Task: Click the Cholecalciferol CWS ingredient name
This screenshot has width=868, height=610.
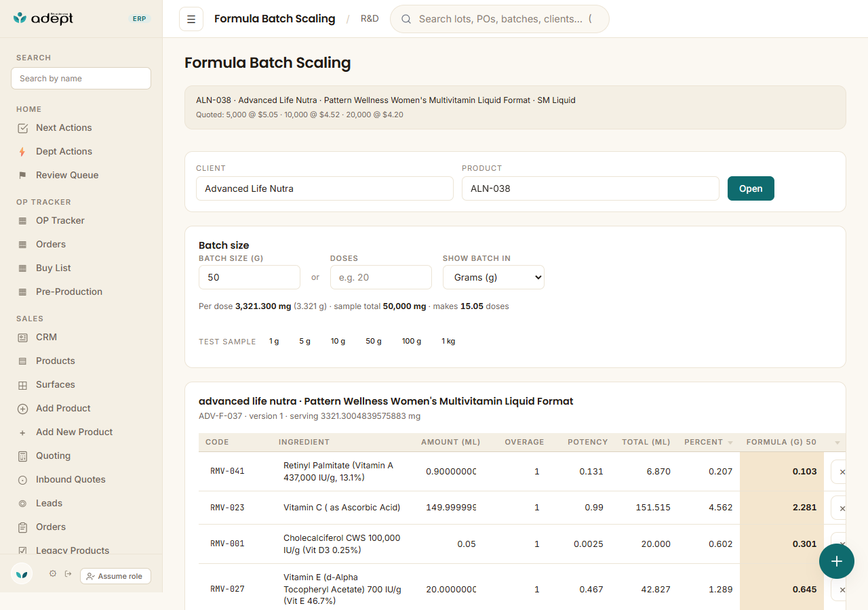Action: pos(342,544)
